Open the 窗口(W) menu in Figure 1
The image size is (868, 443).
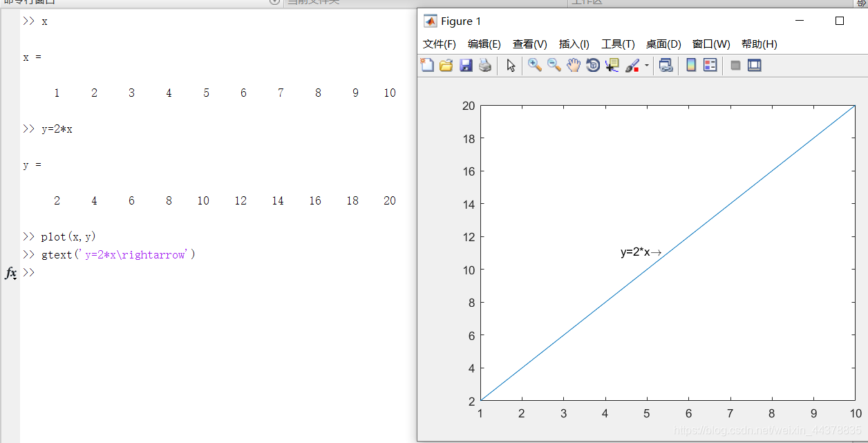(x=711, y=44)
